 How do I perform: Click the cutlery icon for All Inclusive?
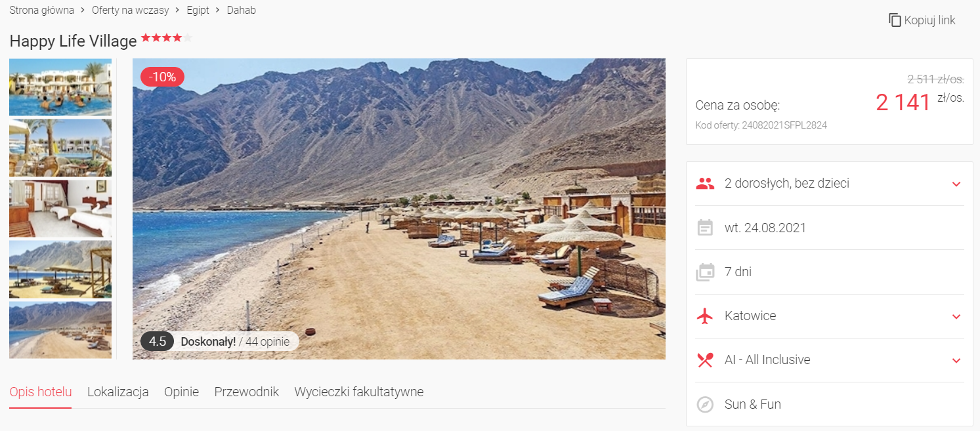click(x=705, y=359)
